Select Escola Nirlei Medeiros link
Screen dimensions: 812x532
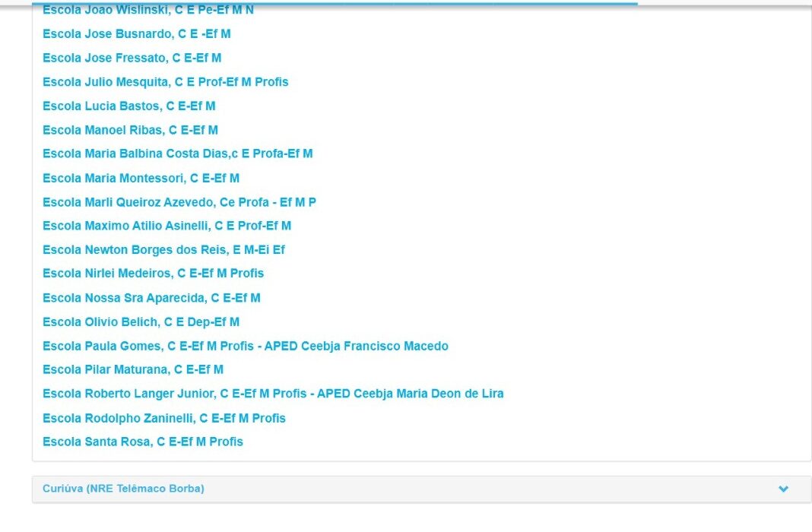[154, 274]
